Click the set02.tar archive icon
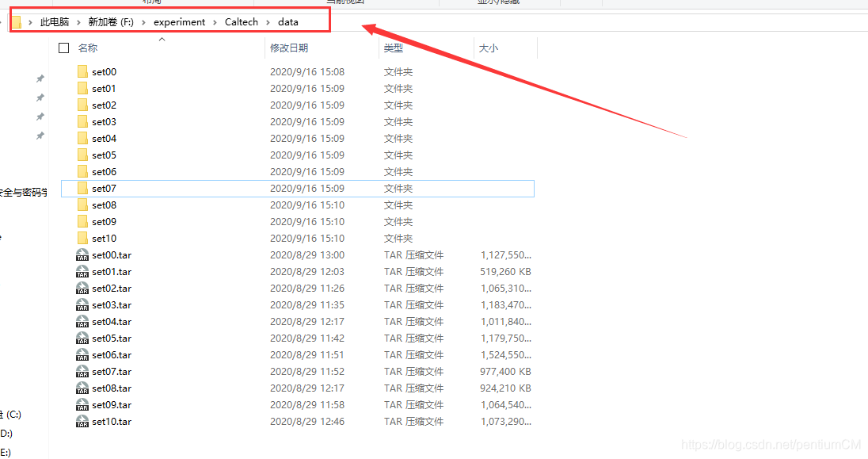This screenshot has width=868, height=459. point(82,289)
